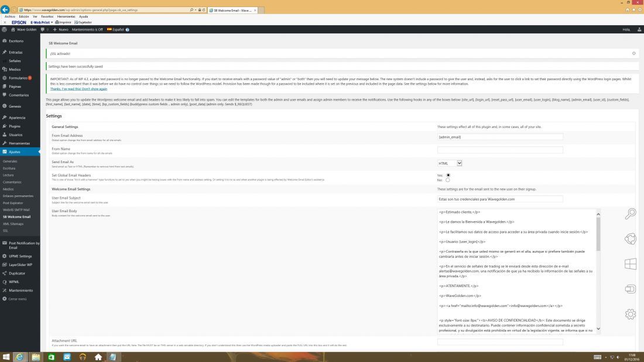This screenshot has height=362, width=644.
Task: Open the Charms Start Windows icon
Action: 631,264
